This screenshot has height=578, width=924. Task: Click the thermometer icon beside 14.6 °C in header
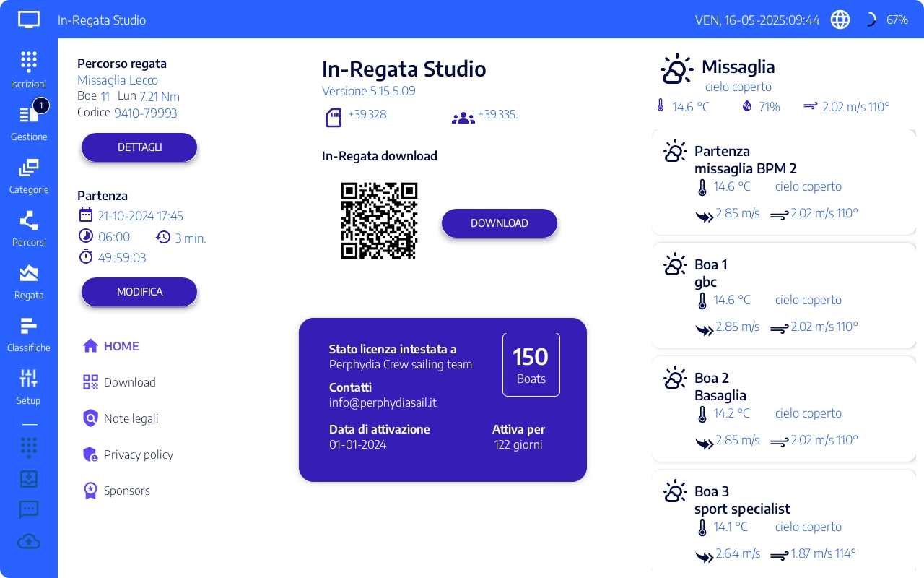coord(660,106)
